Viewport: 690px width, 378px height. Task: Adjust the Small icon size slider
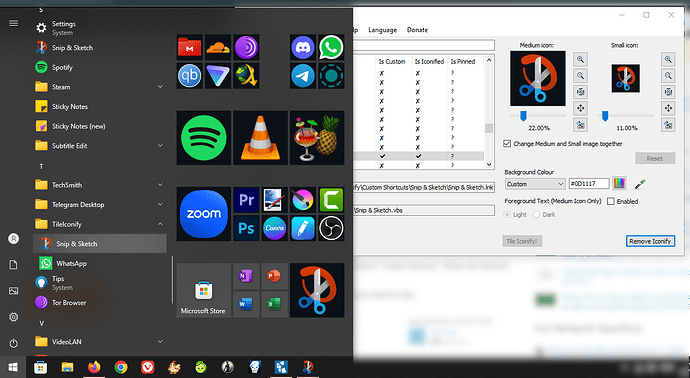(605, 116)
